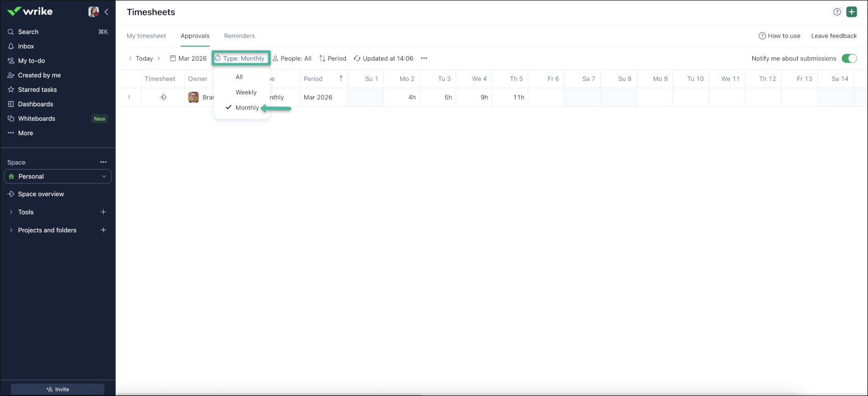Image resolution: width=868 pixels, height=396 pixels.
Task: Click the Mar 2026 period cell
Action: 324,97
